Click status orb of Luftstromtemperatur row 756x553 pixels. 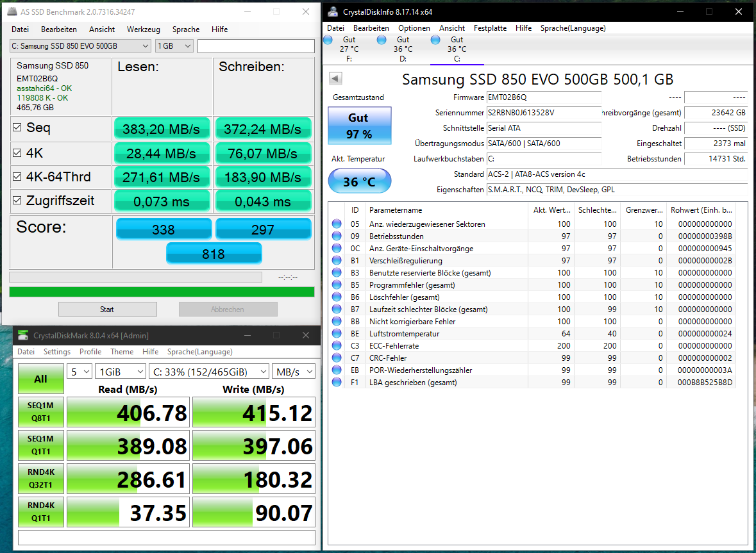click(337, 333)
